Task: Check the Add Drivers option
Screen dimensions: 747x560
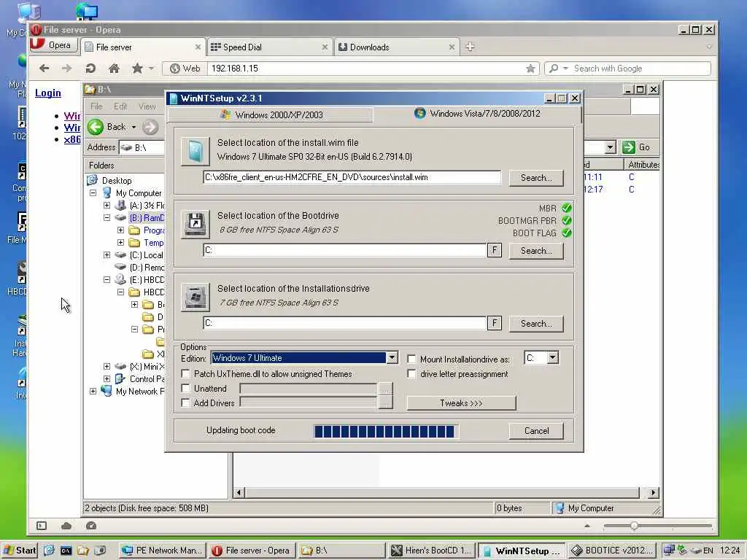Action: [x=185, y=402]
